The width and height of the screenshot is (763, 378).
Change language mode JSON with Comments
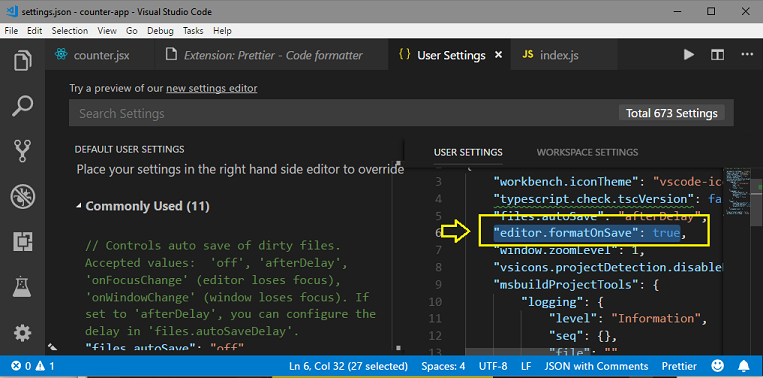point(596,366)
